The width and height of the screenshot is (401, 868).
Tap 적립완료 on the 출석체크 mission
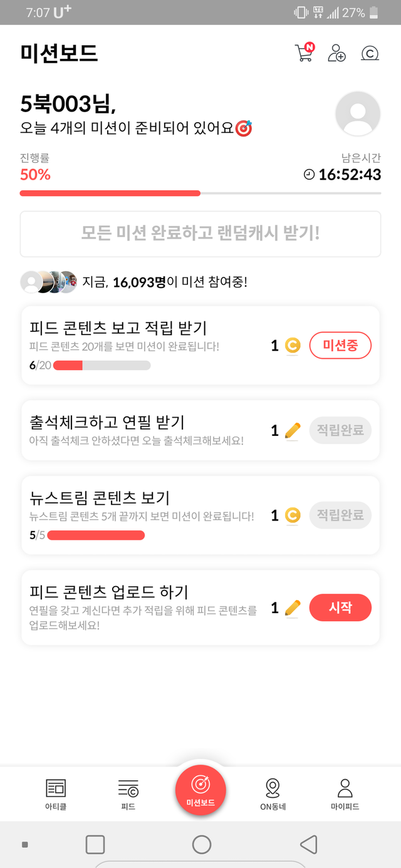click(340, 430)
